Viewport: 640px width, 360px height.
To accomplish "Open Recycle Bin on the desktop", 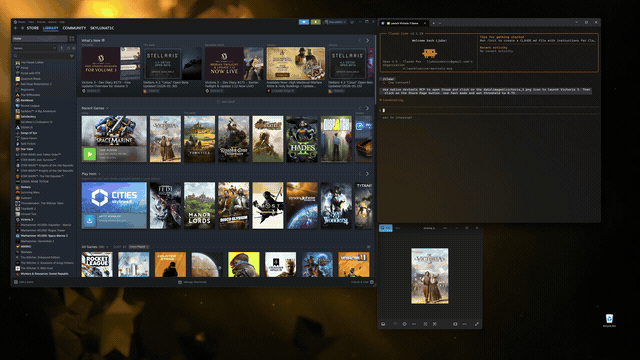I will 609,320.
